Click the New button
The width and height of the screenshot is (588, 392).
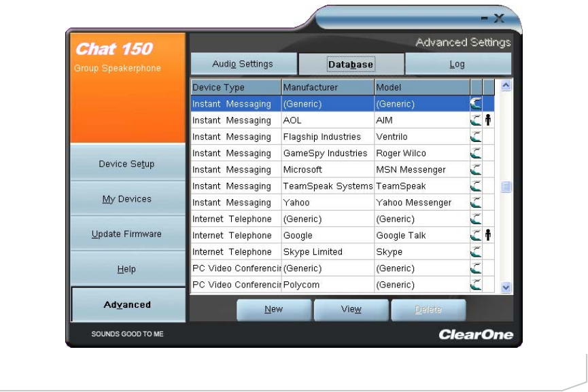[x=274, y=310]
